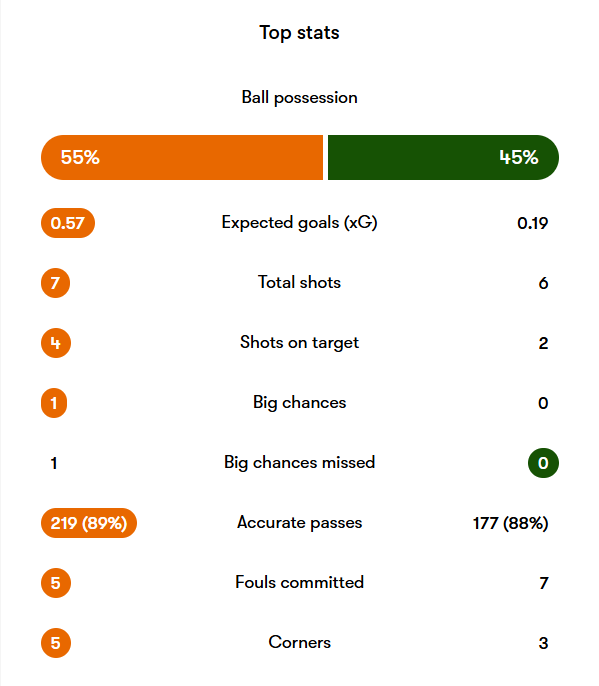Click the Fouls committed label
This screenshot has width=599, height=686.
(x=299, y=582)
